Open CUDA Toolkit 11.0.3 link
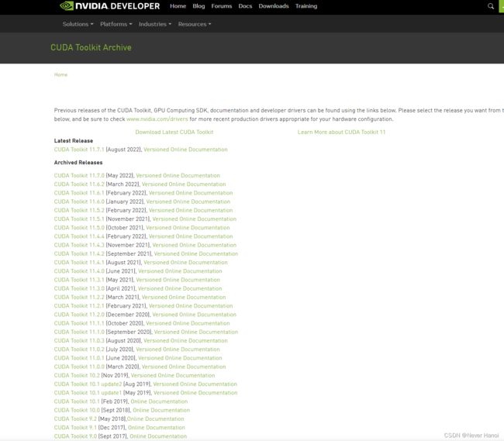Image resolution: width=504 pixels, height=441 pixels. [79, 340]
